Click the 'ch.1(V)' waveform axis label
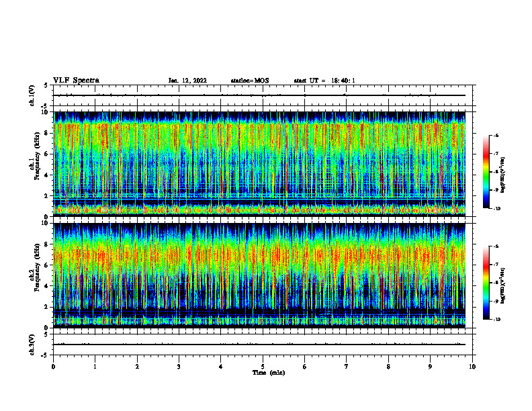This screenshot has width=532, height=411. [x=32, y=95]
